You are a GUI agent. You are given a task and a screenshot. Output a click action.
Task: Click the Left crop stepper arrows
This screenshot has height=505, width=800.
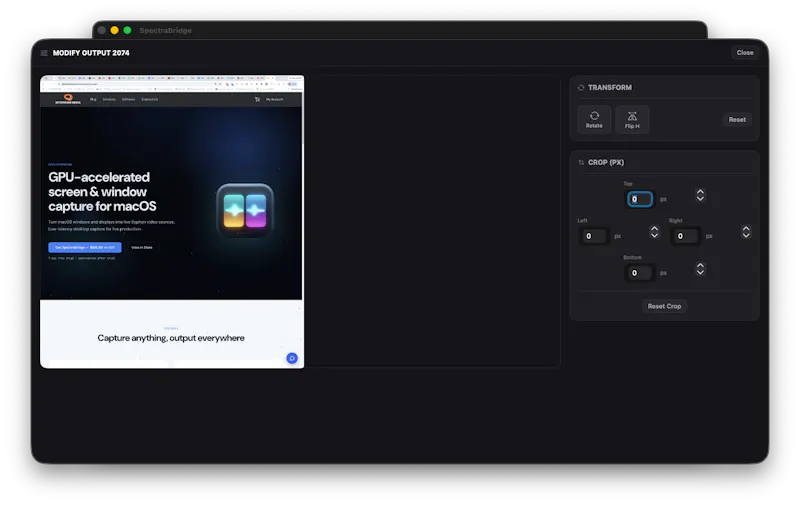pyautogui.click(x=654, y=232)
